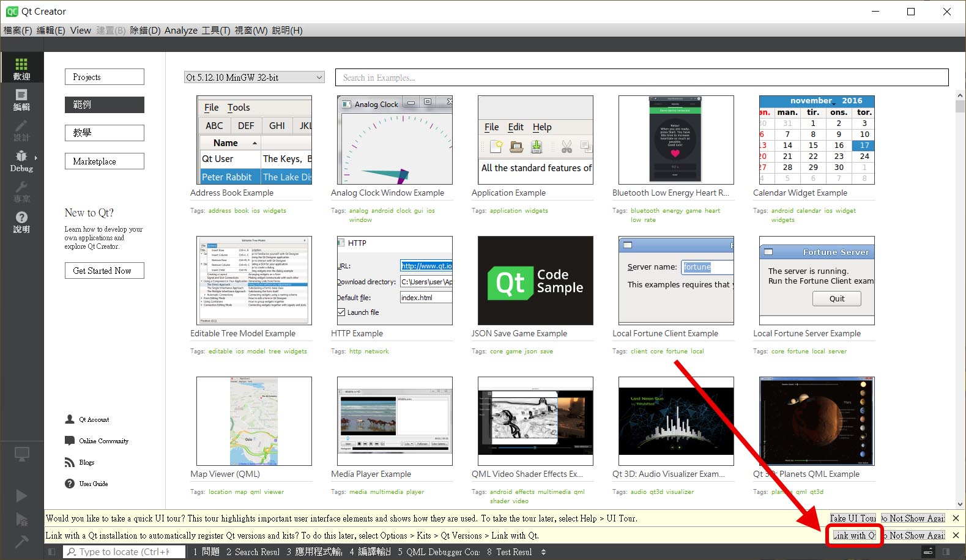
Task: Open the View menu
Action: [80, 31]
